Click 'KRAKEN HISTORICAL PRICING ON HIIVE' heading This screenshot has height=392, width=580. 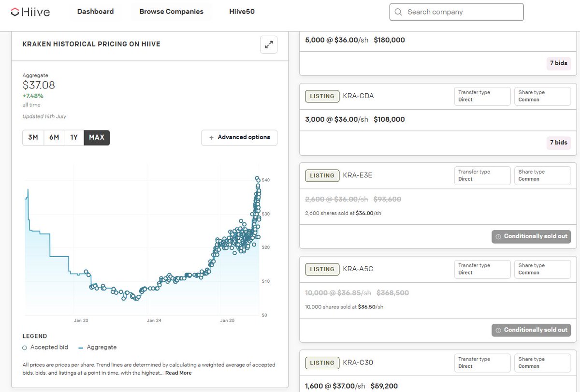pyautogui.click(x=91, y=44)
